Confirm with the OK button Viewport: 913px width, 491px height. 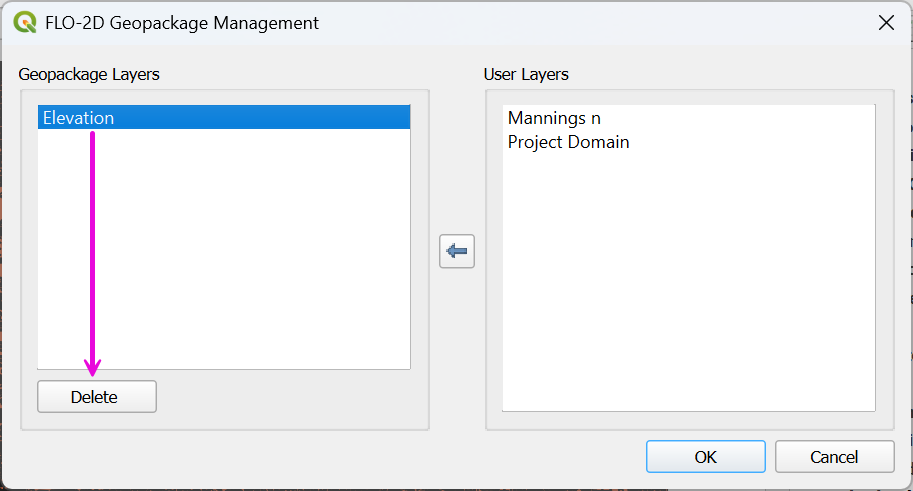(705, 457)
